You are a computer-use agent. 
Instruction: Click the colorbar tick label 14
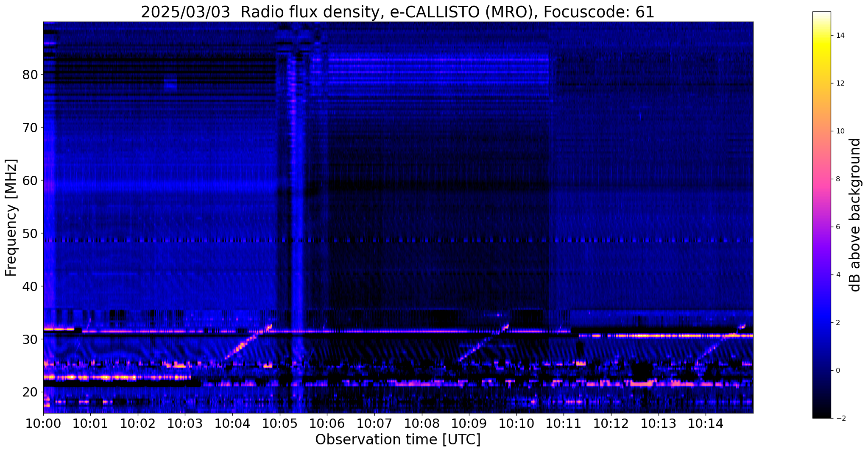click(840, 36)
